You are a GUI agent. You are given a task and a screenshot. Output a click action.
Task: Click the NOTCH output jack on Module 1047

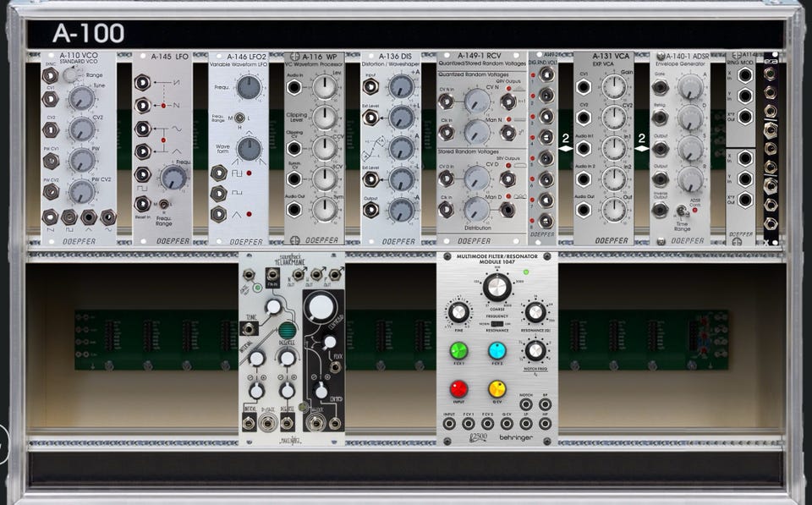pos(525,404)
